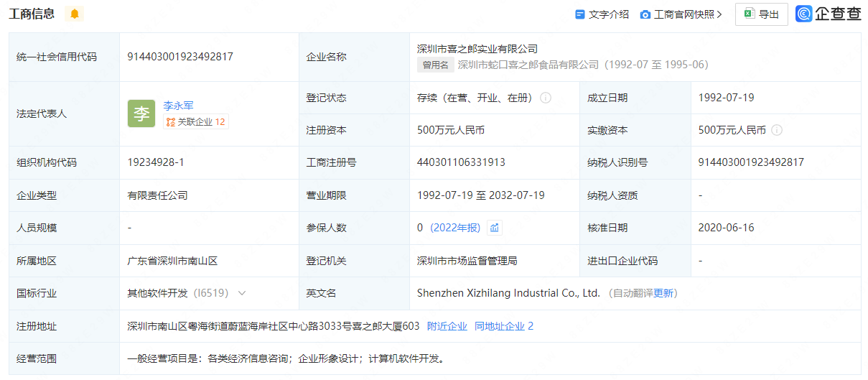Click the 法定代表人 label cell
The width and height of the screenshot is (868, 380).
click(65, 114)
